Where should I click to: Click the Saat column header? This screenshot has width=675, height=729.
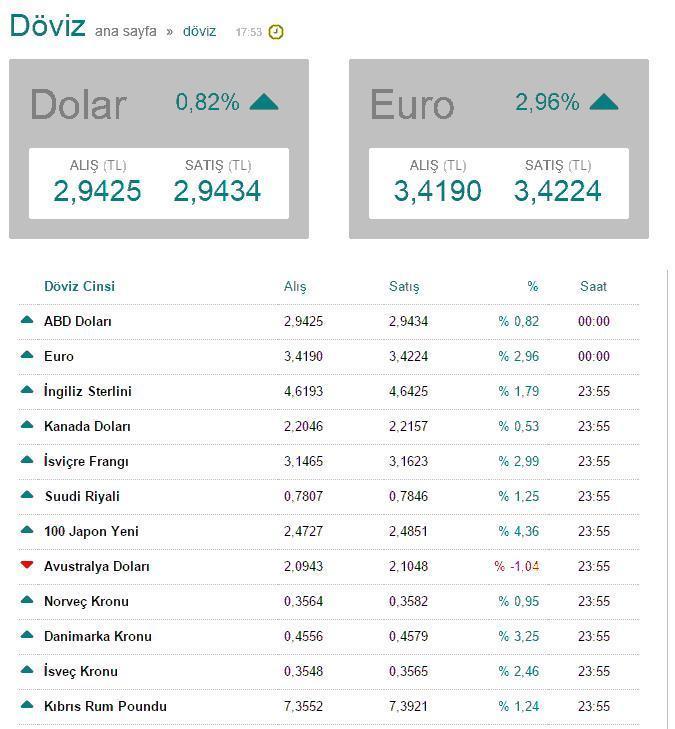click(x=593, y=286)
